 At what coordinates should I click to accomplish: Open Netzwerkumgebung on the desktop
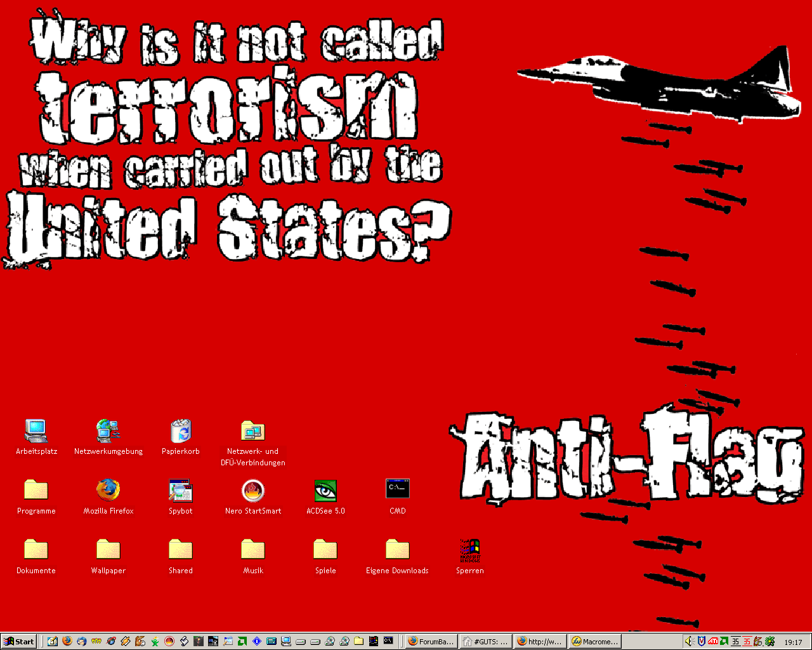coord(108,437)
